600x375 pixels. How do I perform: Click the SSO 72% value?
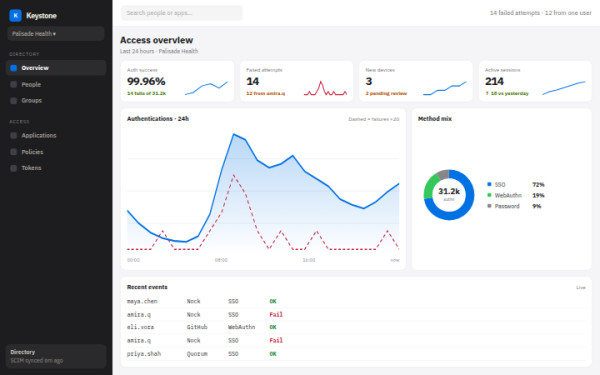pos(538,185)
